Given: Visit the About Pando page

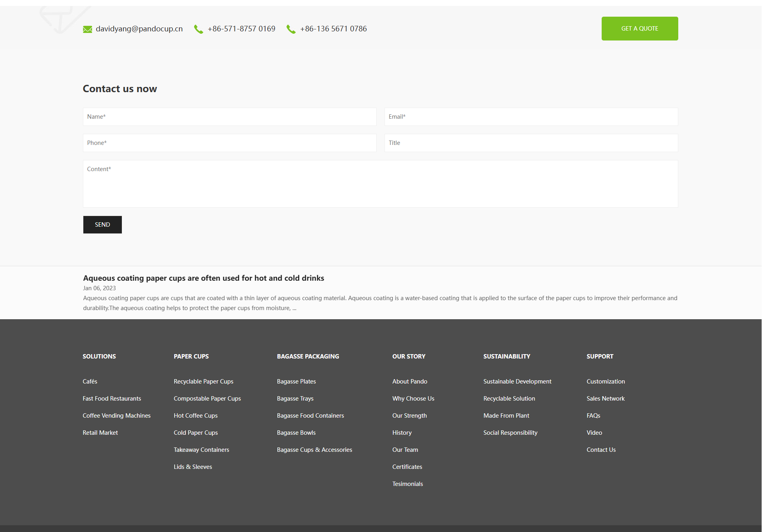Looking at the screenshot, I should click(x=410, y=382).
